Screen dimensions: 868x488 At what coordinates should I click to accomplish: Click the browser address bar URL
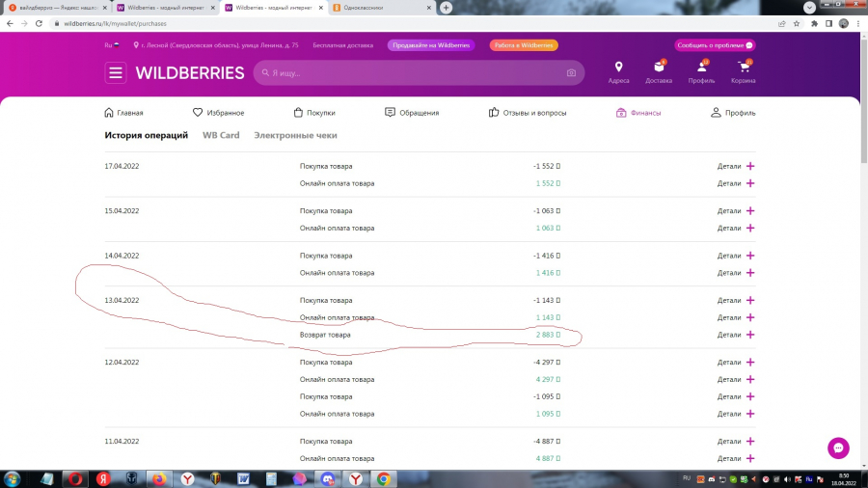[x=115, y=24]
